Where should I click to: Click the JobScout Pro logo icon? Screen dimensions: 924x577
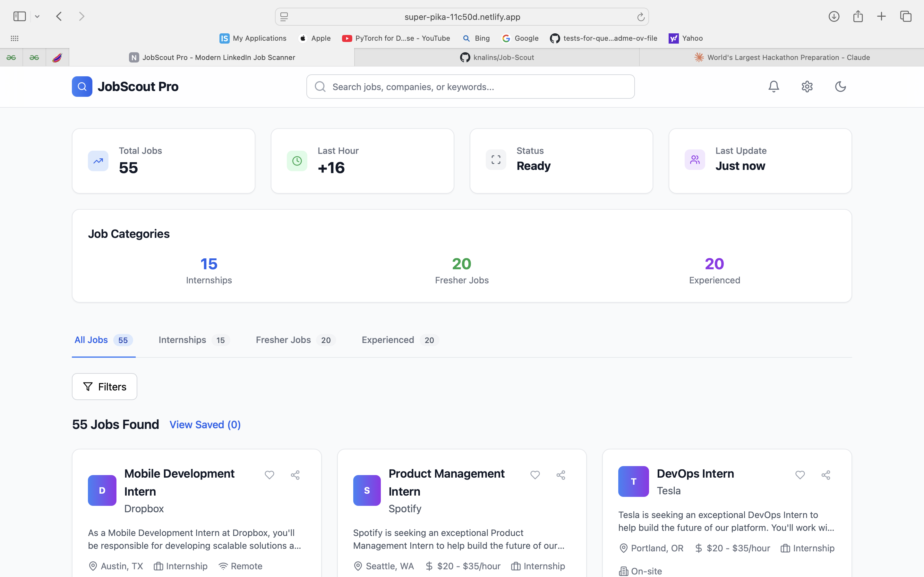pyautogui.click(x=82, y=87)
